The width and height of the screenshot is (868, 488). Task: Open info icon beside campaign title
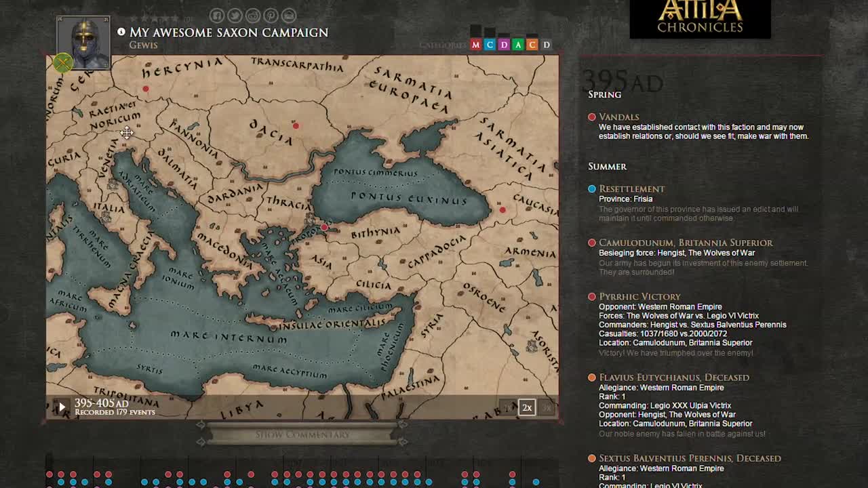coord(121,32)
